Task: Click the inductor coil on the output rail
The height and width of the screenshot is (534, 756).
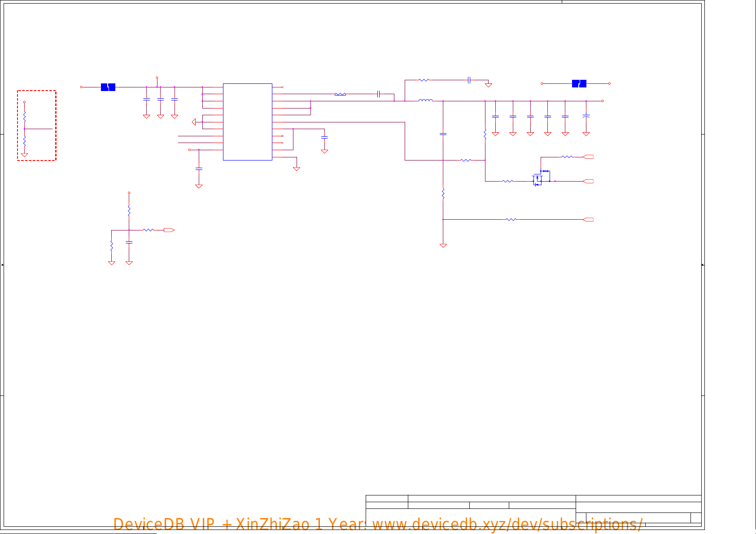Action: (425, 100)
